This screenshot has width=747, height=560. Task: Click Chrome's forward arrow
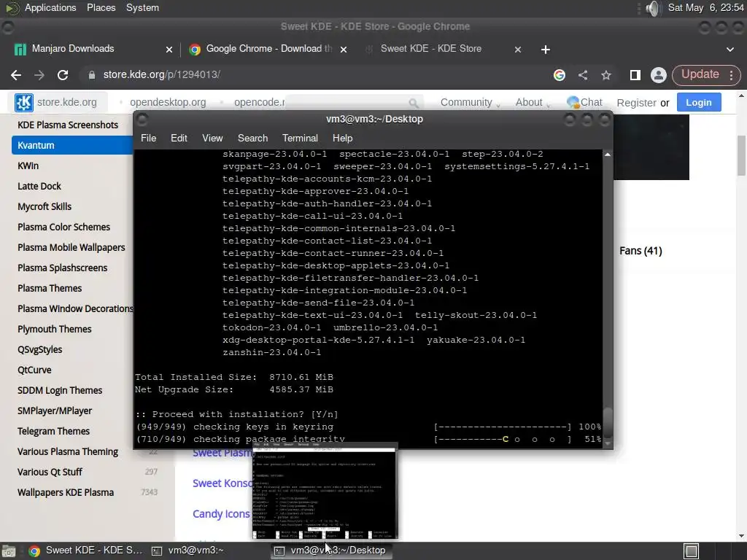(39, 75)
